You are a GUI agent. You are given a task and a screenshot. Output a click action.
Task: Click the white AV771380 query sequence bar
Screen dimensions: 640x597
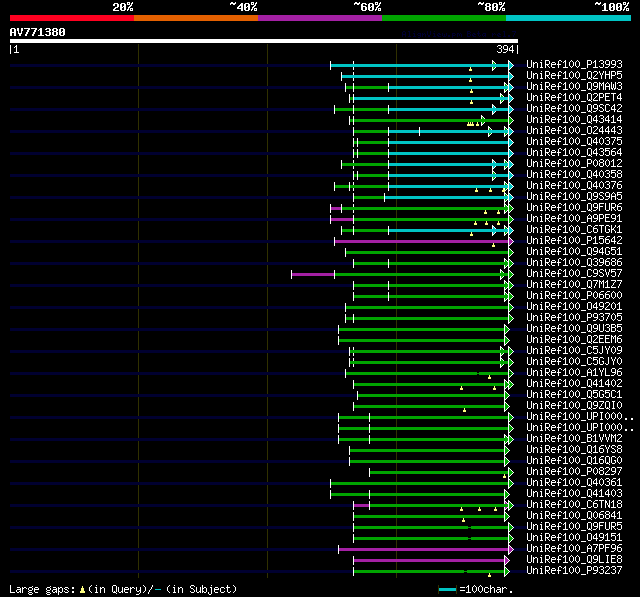tap(264, 41)
